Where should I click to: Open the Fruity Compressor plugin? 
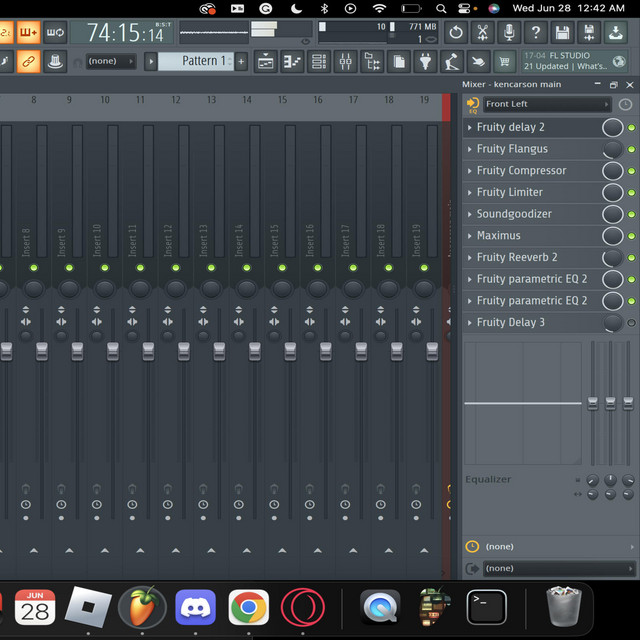(521, 171)
